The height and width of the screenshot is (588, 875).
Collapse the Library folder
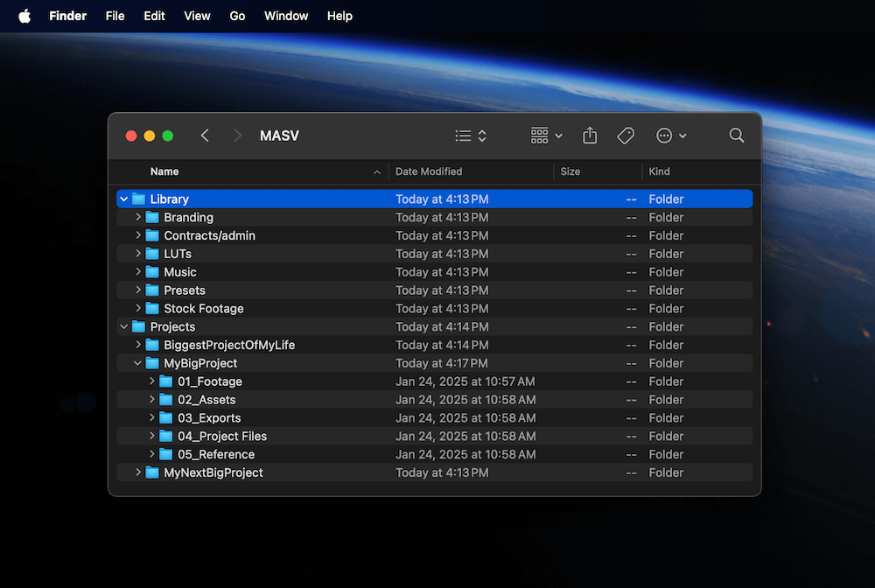[x=124, y=199]
